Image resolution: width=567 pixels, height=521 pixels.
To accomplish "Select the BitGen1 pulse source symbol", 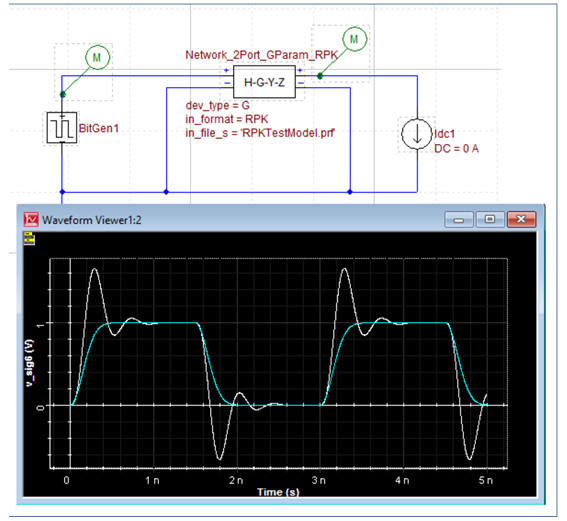I will pyautogui.click(x=62, y=128).
